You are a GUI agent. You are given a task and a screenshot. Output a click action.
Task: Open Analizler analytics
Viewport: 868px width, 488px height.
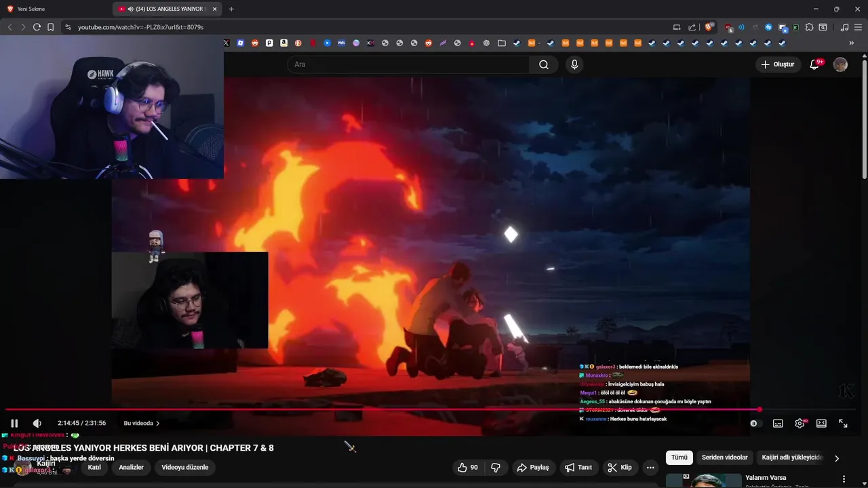[131, 467]
